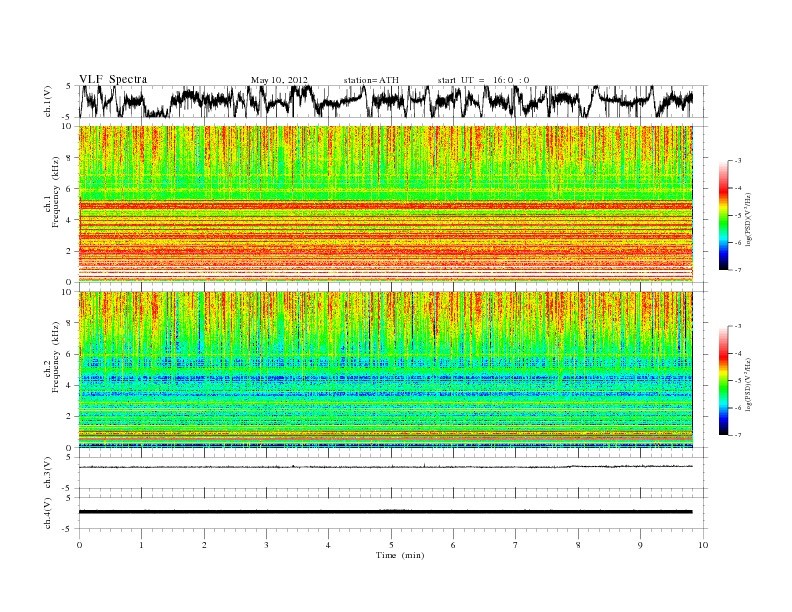Click the ch.1 color scale bar

723,216
